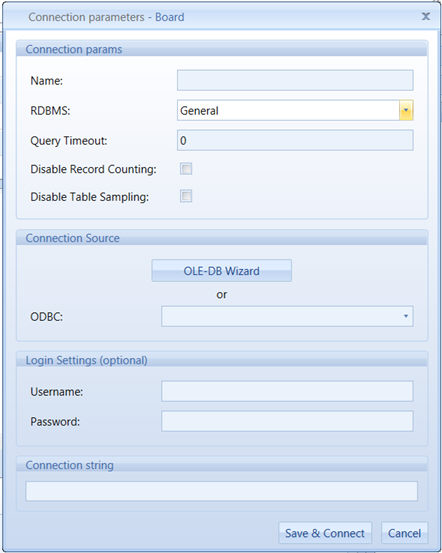Click the Connection params section header
Screen dimensions: 442x553
point(74,49)
